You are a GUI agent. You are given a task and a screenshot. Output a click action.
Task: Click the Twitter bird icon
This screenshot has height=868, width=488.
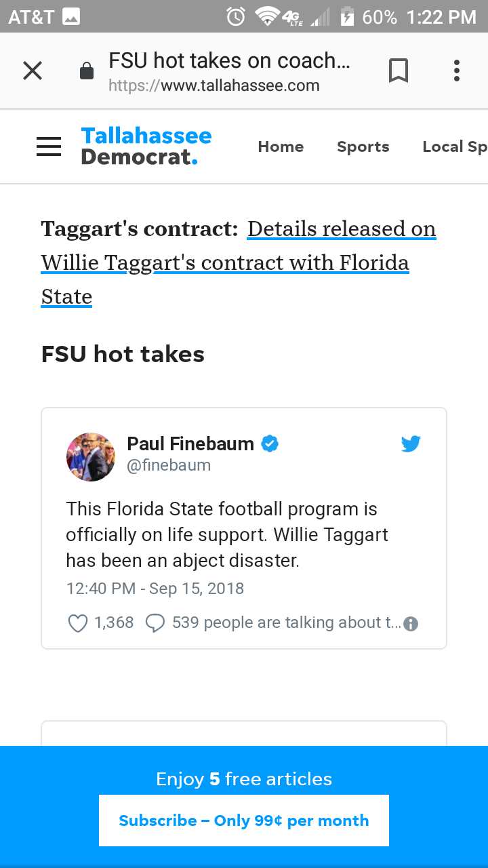click(x=411, y=444)
